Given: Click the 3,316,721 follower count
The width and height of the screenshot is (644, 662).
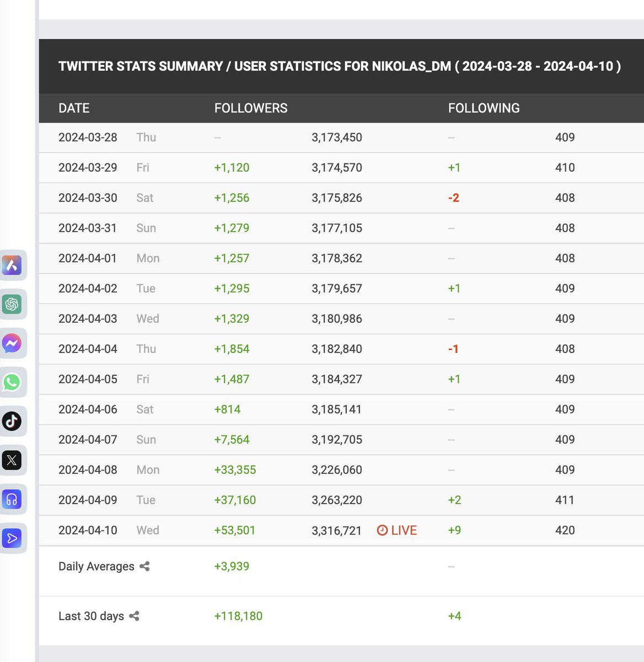Looking at the screenshot, I should point(337,530).
